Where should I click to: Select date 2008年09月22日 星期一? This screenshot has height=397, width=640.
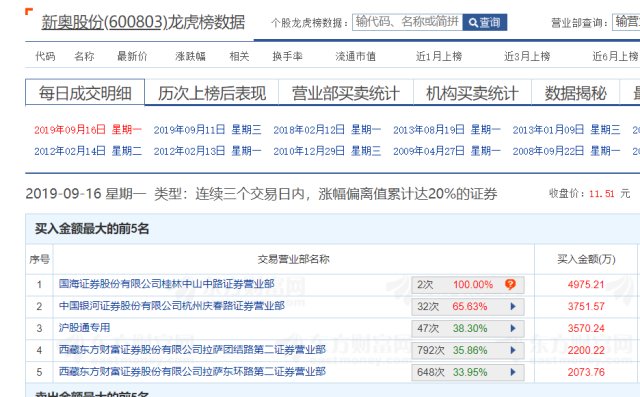[567, 151]
